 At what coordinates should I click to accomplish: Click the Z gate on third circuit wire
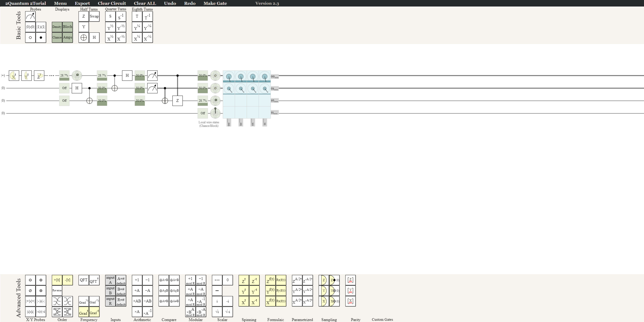click(178, 101)
